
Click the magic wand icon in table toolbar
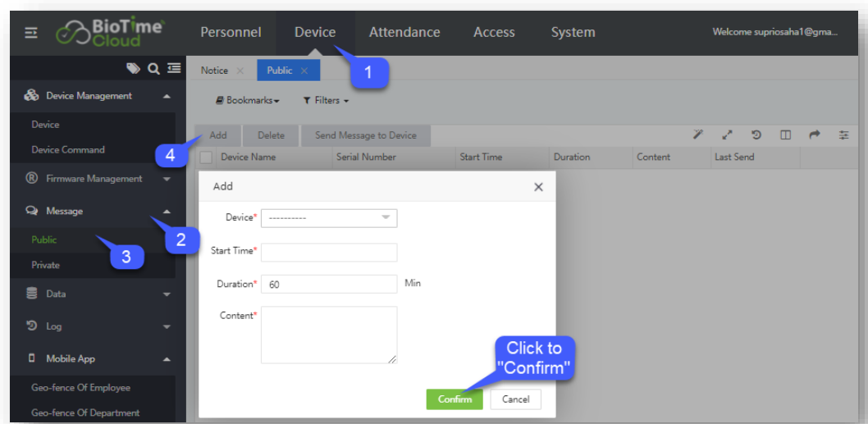point(698,135)
